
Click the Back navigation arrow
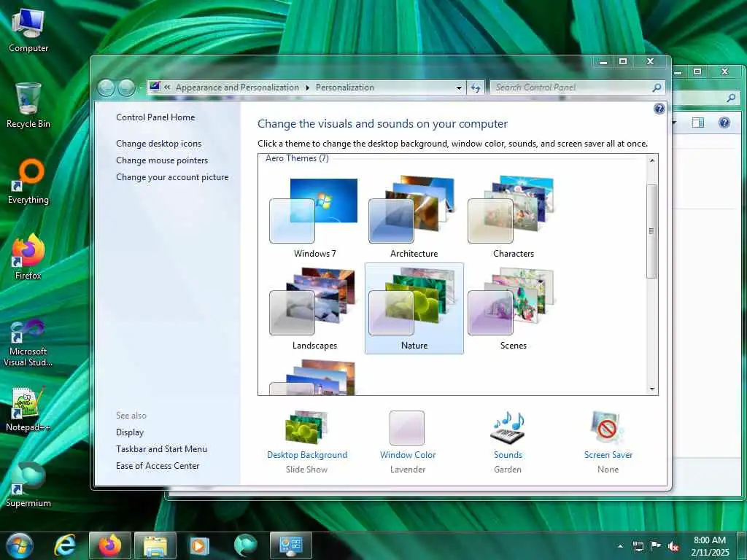pyautogui.click(x=106, y=87)
